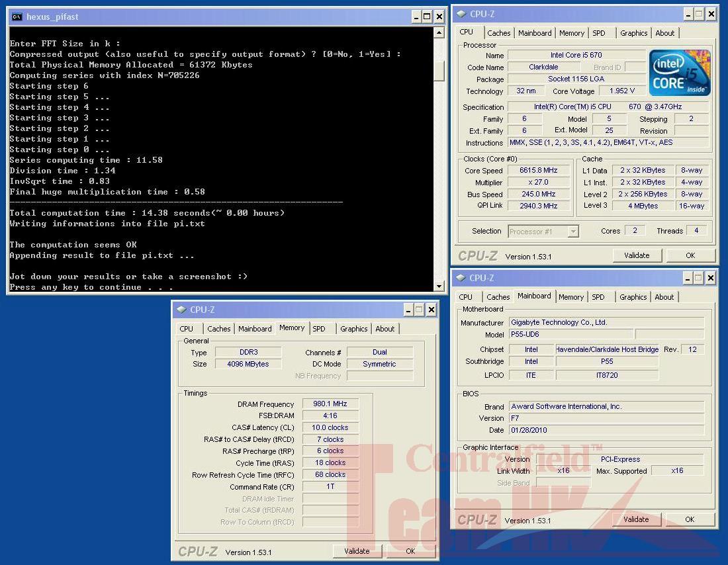
Task: Click the Level 3 cache value 4 MBytes
Action: coord(643,206)
